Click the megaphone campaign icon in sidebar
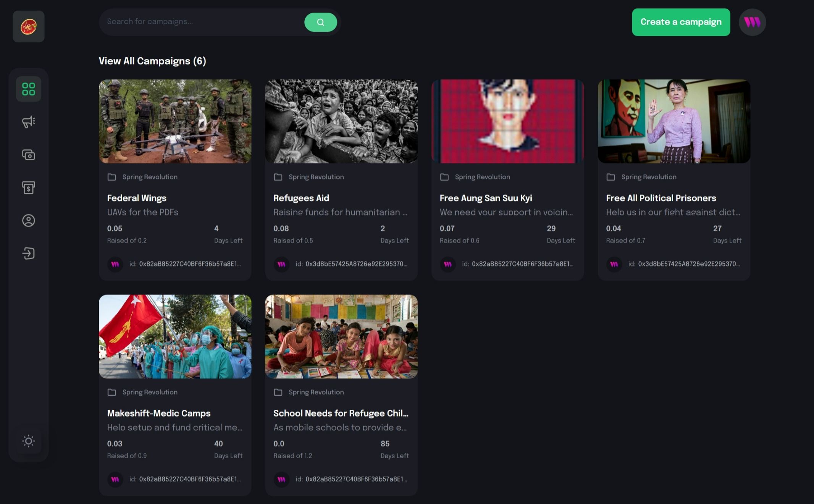814x504 pixels. (x=29, y=122)
